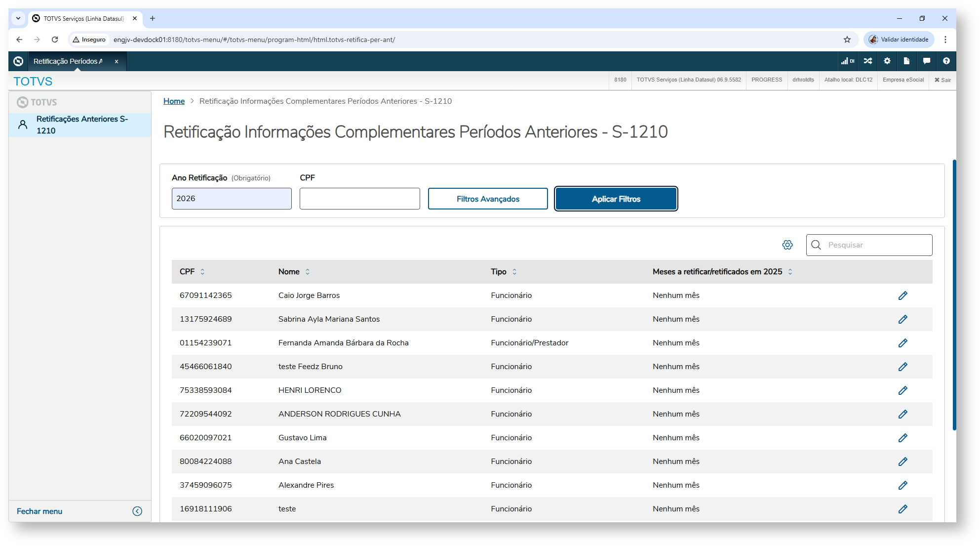Click the document page icon in header
The width and height of the screenshot is (980, 546).
tap(906, 61)
